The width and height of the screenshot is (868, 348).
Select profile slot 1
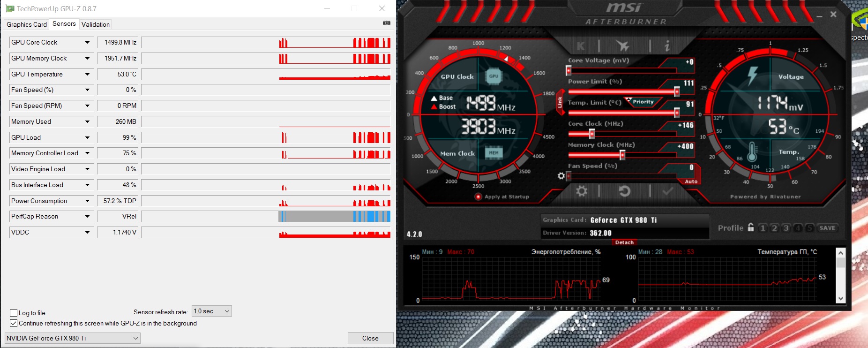[763, 228]
